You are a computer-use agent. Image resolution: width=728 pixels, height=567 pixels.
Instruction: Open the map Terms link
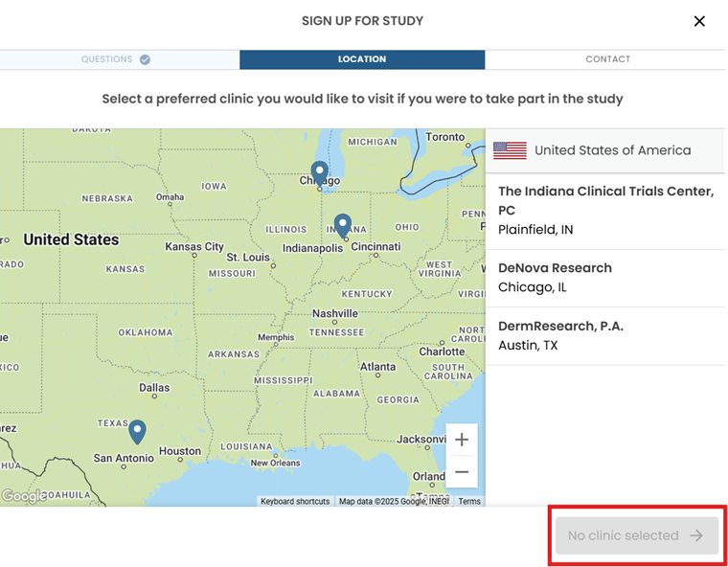pyautogui.click(x=469, y=502)
